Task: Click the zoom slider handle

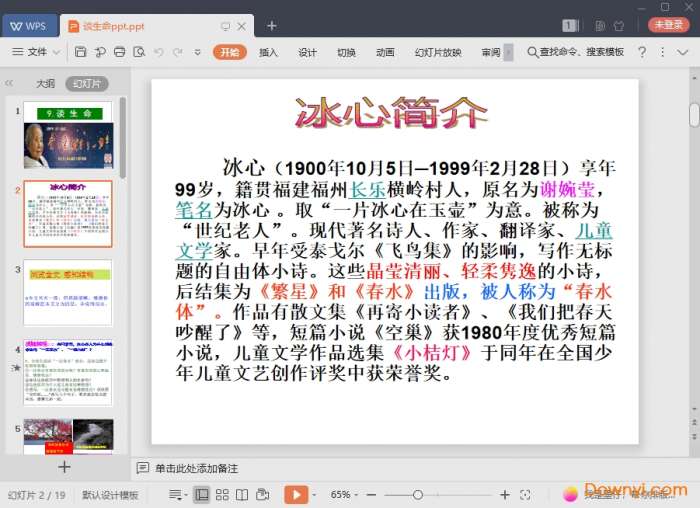Action: 418,494
